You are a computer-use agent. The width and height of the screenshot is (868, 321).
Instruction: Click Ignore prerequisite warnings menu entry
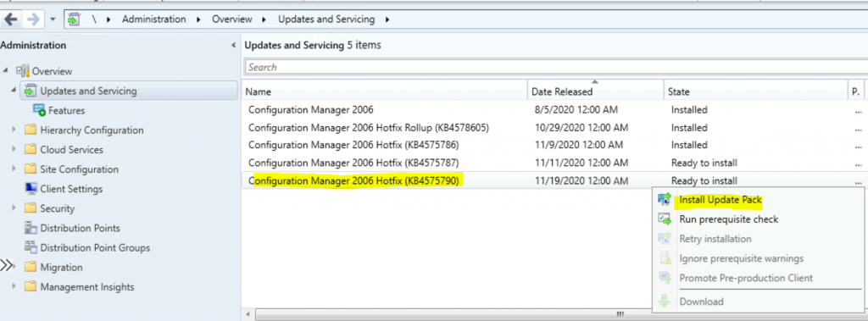(741, 258)
